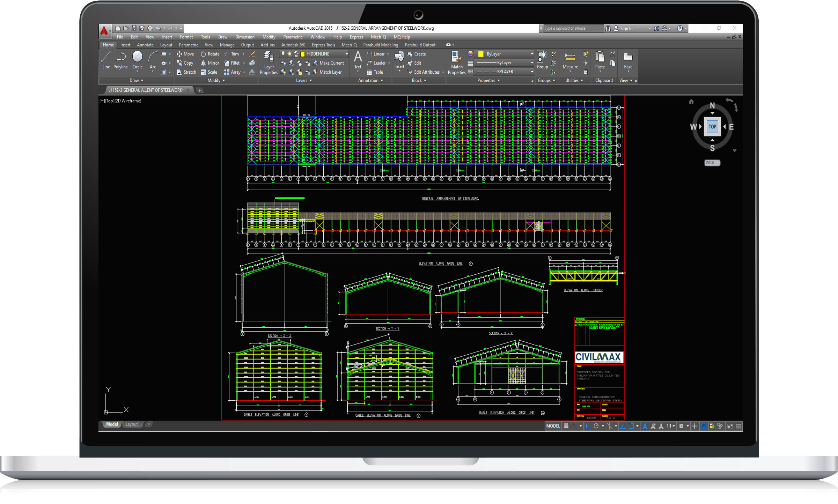Toggle grid display in status bar
The image size is (838, 504).
[x=566, y=426]
